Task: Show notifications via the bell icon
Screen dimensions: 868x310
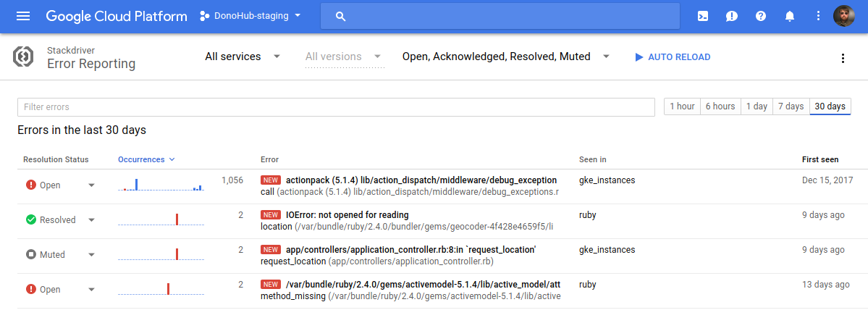Action: pyautogui.click(x=790, y=16)
